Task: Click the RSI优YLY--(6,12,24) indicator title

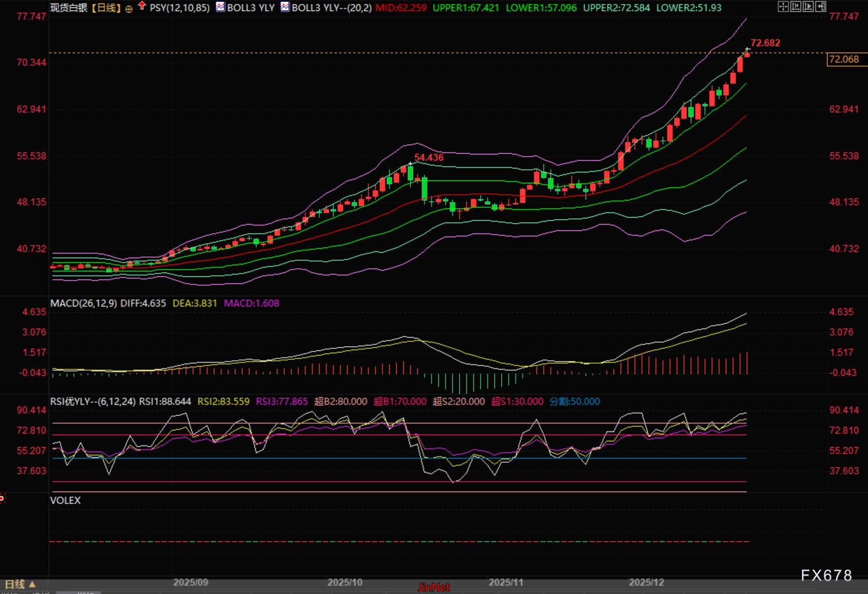Action: (x=93, y=402)
